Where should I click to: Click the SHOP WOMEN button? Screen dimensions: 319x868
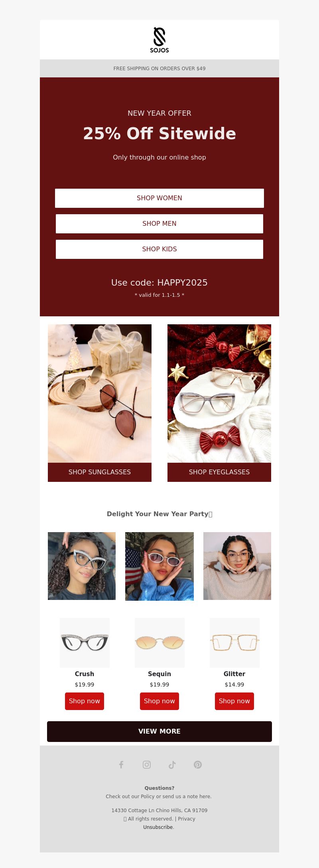[x=159, y=198]
